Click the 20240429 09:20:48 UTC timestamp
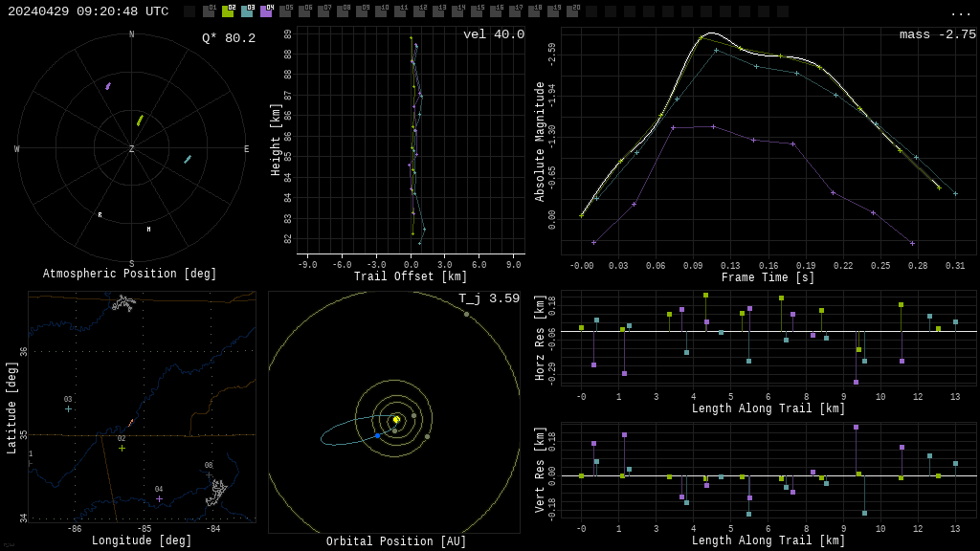This screenshot has width=980, height=551. 88,11
